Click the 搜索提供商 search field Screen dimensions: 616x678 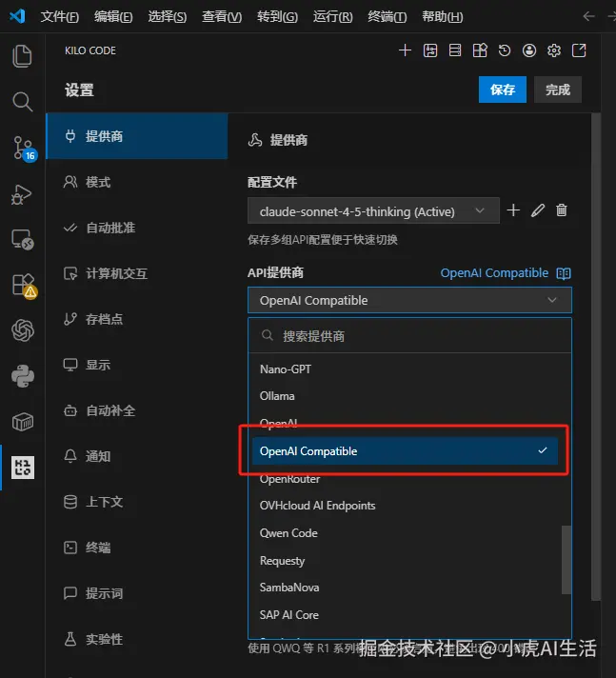pyautogui.click(x=409, y=336)
